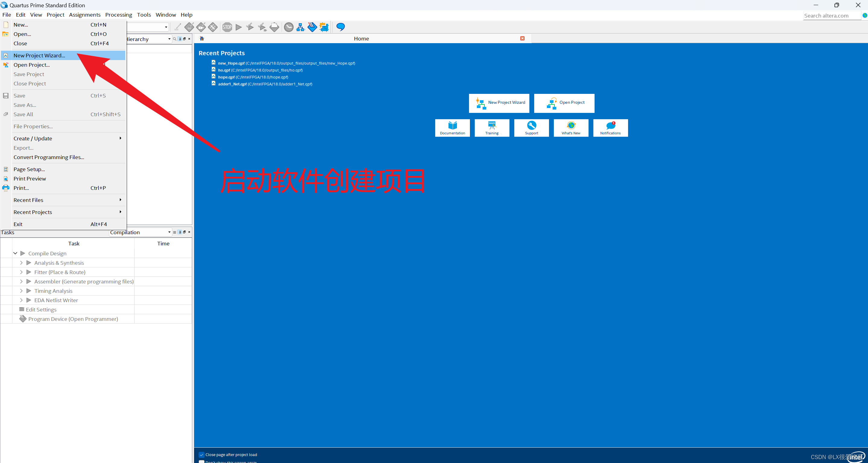Image resolution: width=868 pixels, height=463 pixels.
Task: Collapse the Compile Design task row
Action: pos(15,253)
